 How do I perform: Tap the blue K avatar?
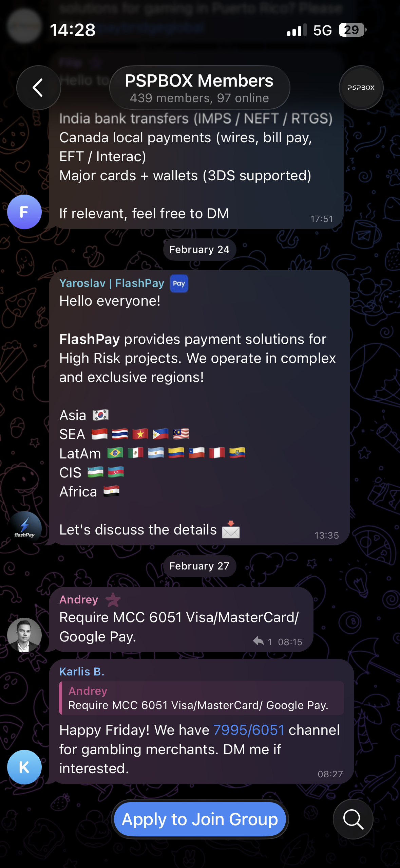pyautogui.click(x=24, y=767)
